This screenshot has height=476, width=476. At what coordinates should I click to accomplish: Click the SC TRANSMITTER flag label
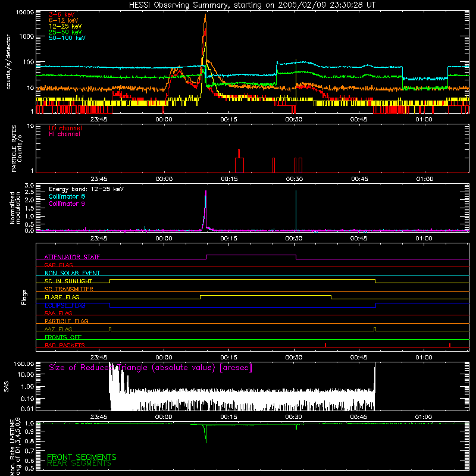(x=69, y=289)
